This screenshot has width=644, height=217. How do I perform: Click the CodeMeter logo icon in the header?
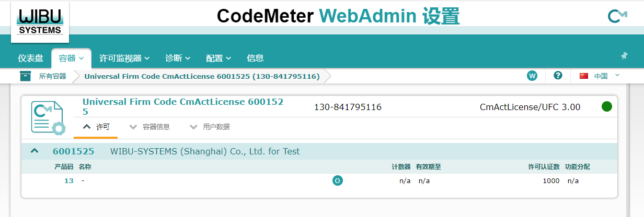click(617, 17)
